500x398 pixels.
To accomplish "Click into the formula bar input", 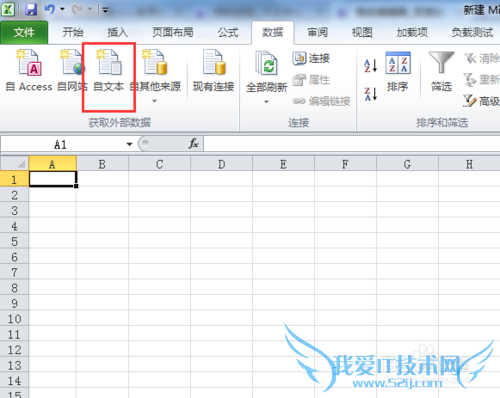I will [352, 144].
